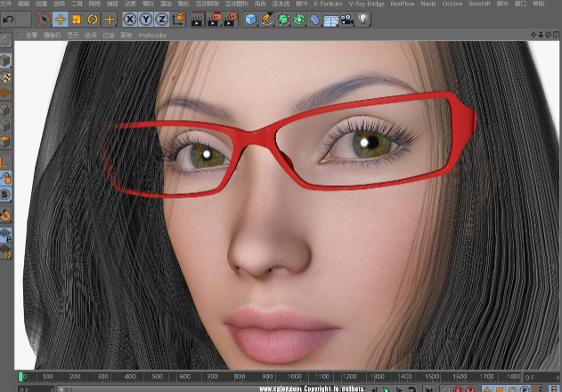Enable Axis mode L-shaped icon
This screenshot has height=392, width=562.
[5, 162]
